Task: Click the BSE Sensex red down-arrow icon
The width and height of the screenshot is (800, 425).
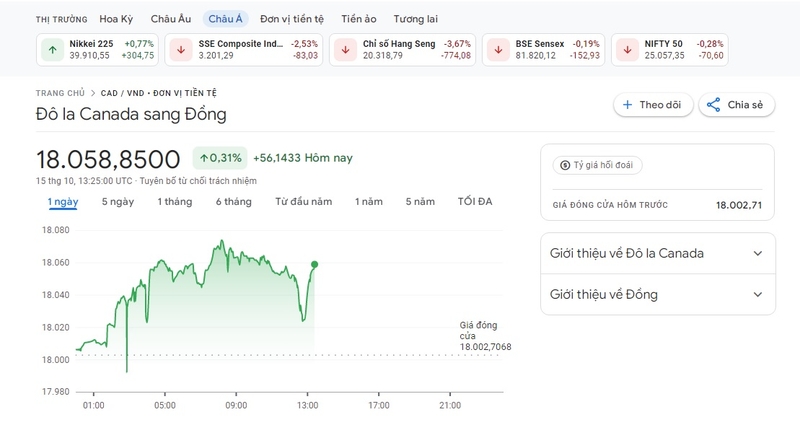Action: click(498, 50)
